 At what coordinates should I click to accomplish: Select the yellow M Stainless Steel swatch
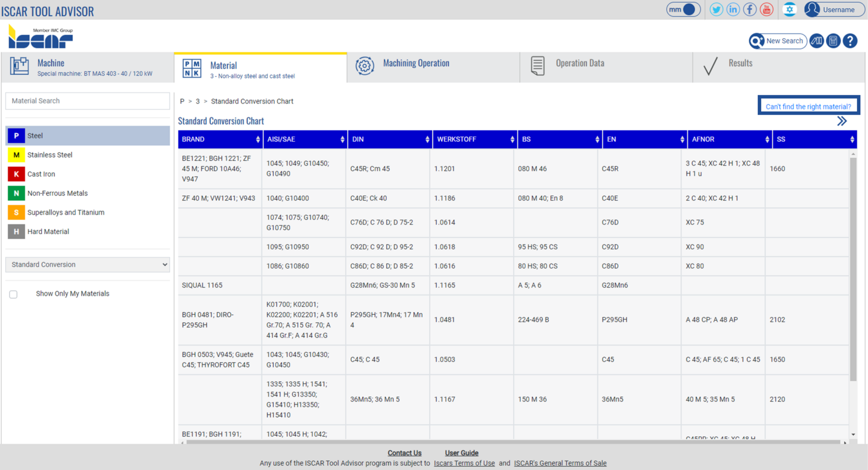pos(16,155)
